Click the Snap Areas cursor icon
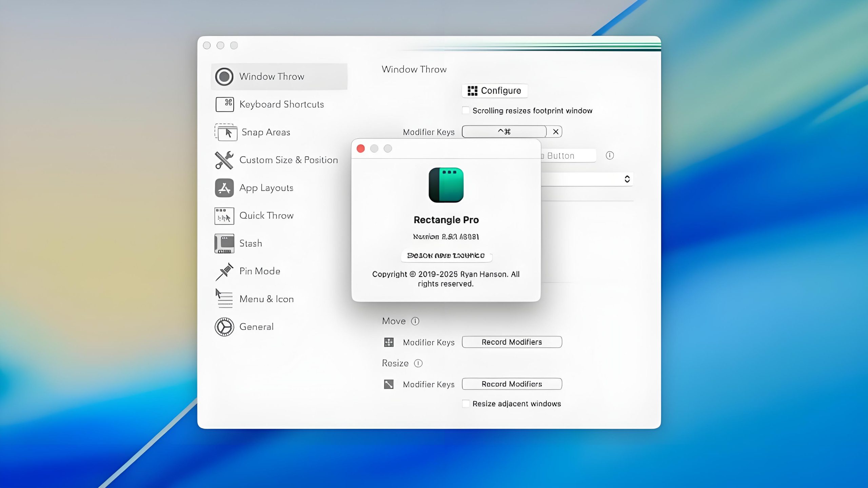868x488 pixels. coord(226,132)
